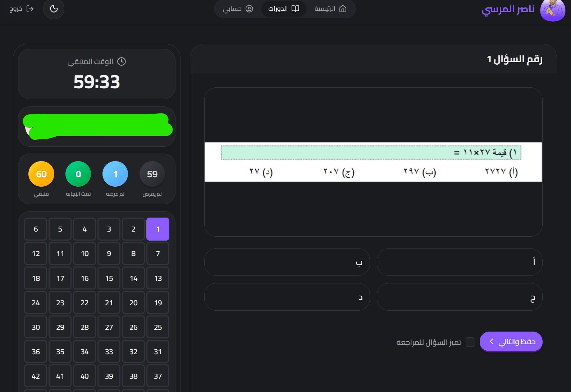571x392 pixels.
Task: Switch to the الدورات courses tab
Action: pyautogui.click(x=284, y=9)
